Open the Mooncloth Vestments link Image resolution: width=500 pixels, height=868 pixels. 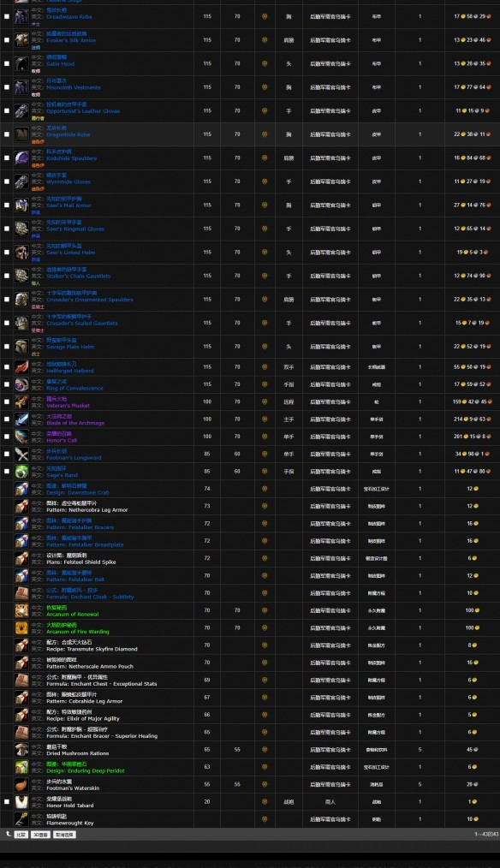coord(74,87)
